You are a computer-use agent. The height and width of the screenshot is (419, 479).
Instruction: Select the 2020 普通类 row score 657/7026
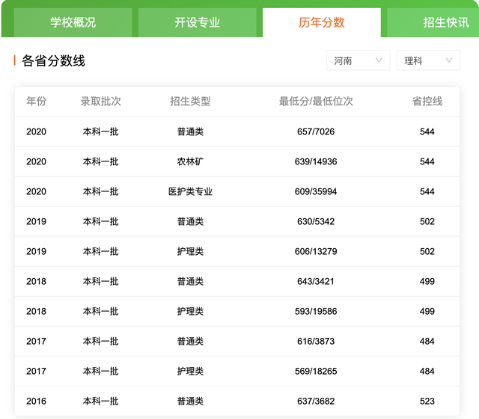(316, 132)
